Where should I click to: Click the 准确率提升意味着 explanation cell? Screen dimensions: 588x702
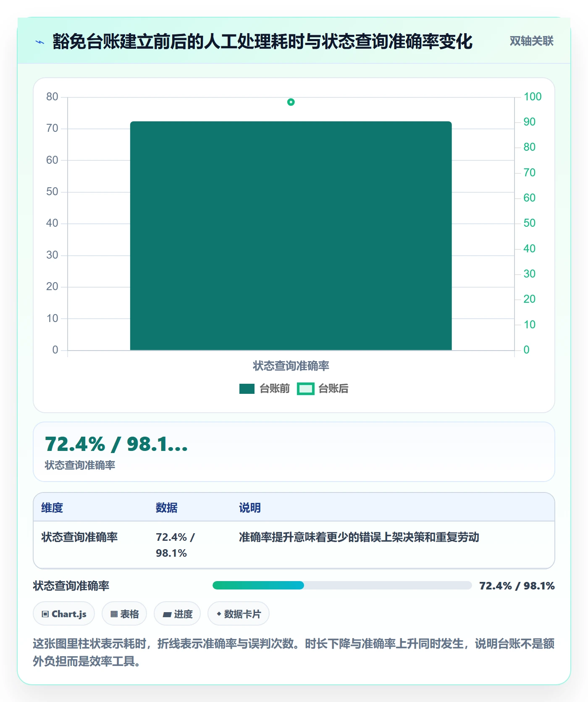359,537
